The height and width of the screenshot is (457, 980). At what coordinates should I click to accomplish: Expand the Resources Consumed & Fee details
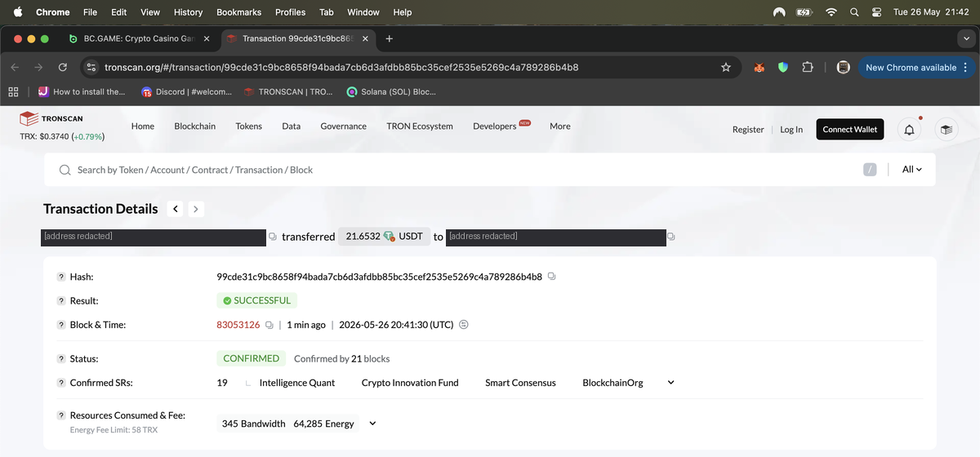pyautogui.click(x=372, y=424)
